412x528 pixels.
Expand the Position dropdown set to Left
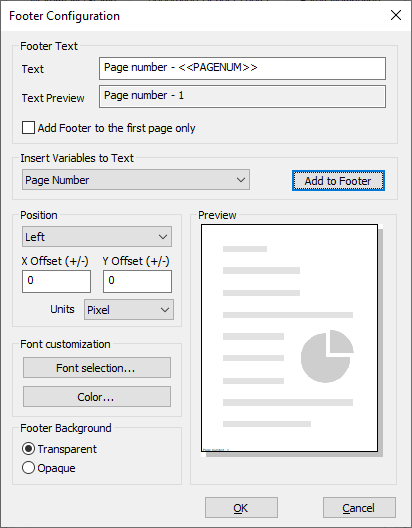97,237
